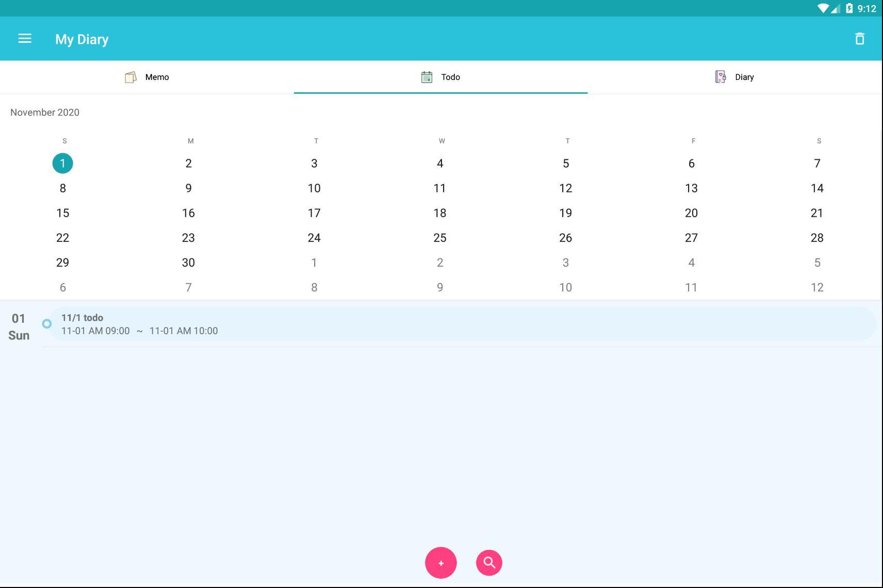Choose November 3 in first week row
This screenshot has height=588, width=883.
pos(314,164)
